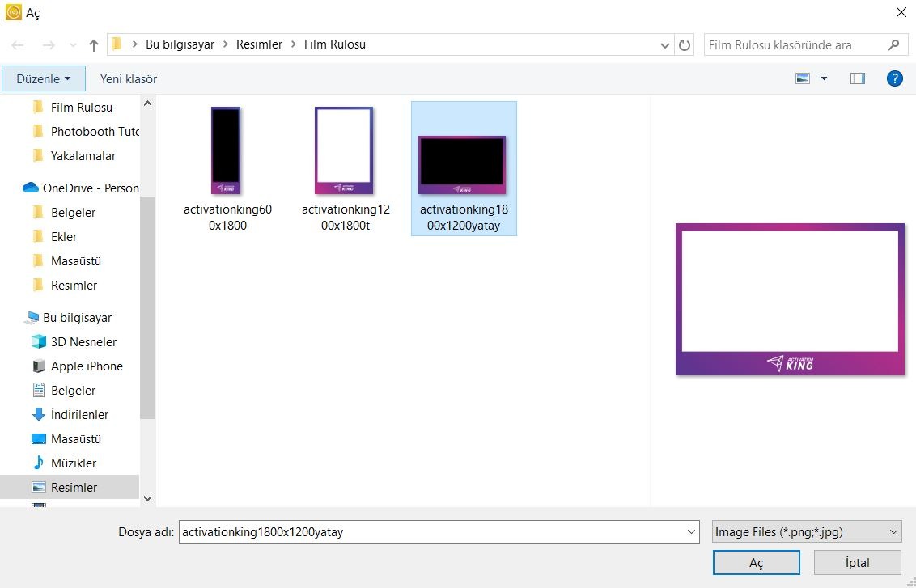This screenshot has width=916, height=588.
Task: Expand the address bar history dropdown
Action: click(665, 45)
